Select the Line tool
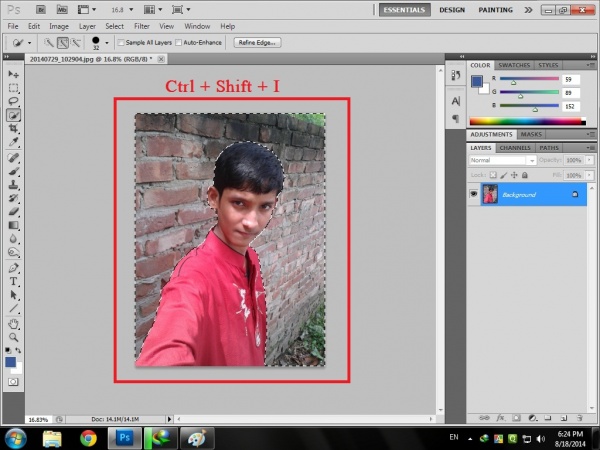600x450 pixels. [13, 308]
